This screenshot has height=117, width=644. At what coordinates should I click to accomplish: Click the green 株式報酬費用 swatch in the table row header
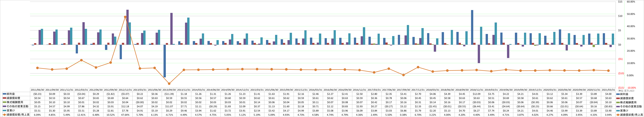[4, 102]
